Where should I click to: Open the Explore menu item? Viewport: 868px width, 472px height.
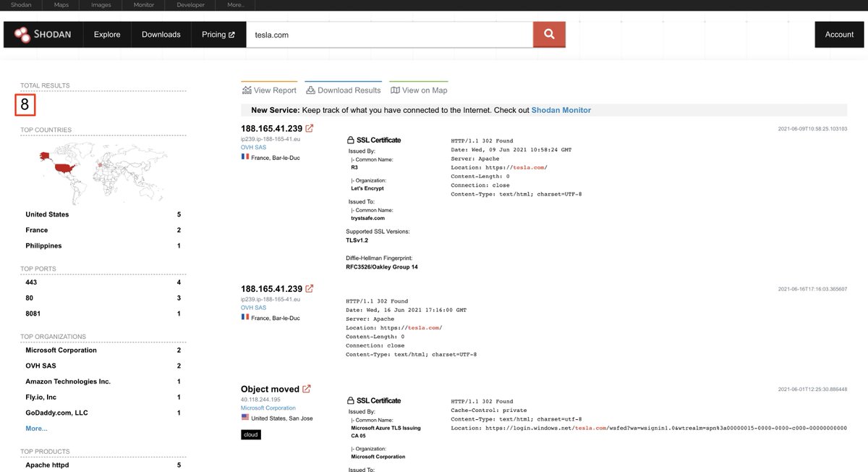(107, 34)
